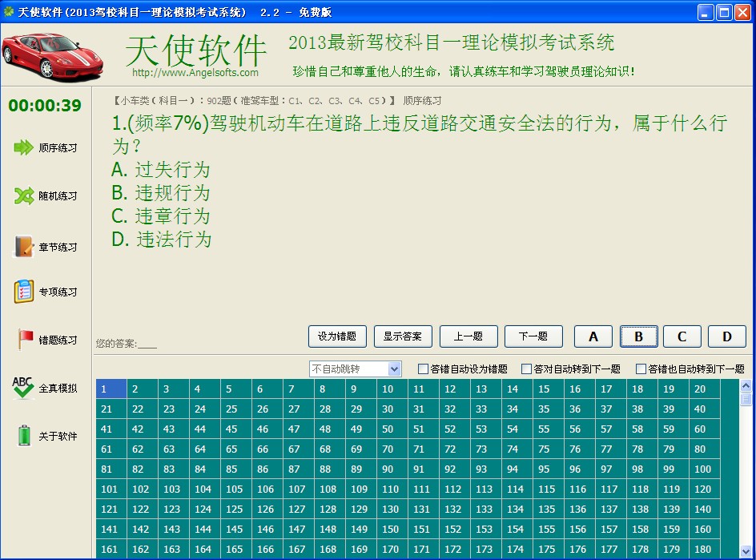The width and height of the screenshot is (756, 560).
Task: Jump to question 112 cell
Action: click(455, 489)
